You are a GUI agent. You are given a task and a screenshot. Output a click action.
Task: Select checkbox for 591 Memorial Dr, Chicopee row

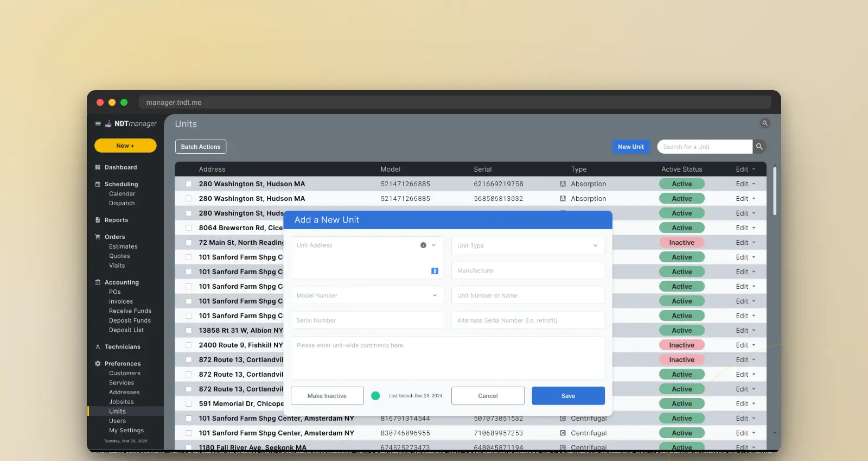coord(189,404)
